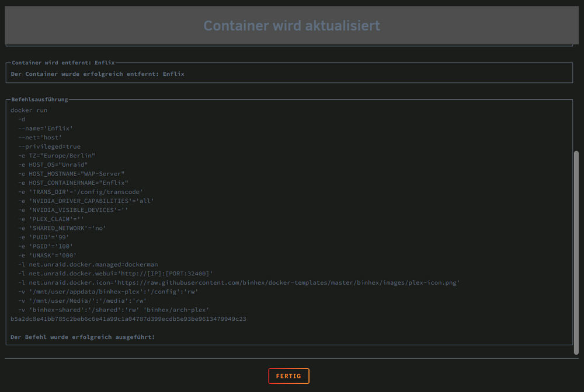Screen dimensions: 584x392
Task: Click the 'docker run' command line
Action: (x=29, y=110)
